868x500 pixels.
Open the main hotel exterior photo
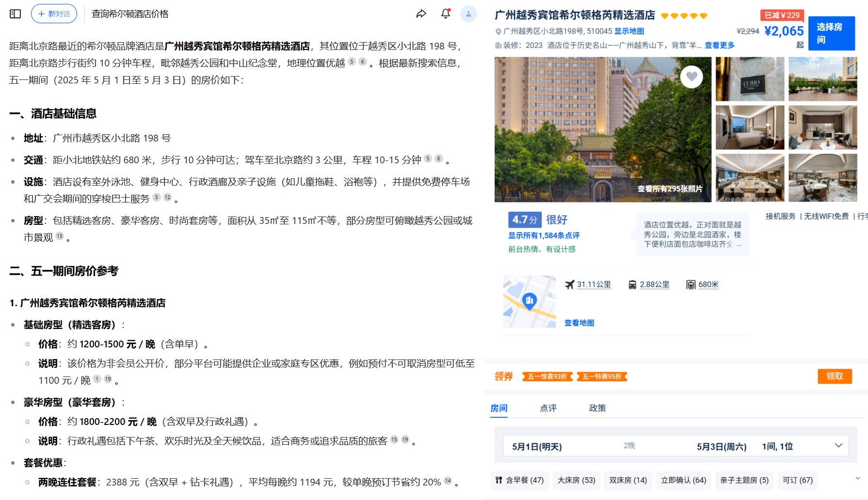pyautogui.click(x=603, y=129)
